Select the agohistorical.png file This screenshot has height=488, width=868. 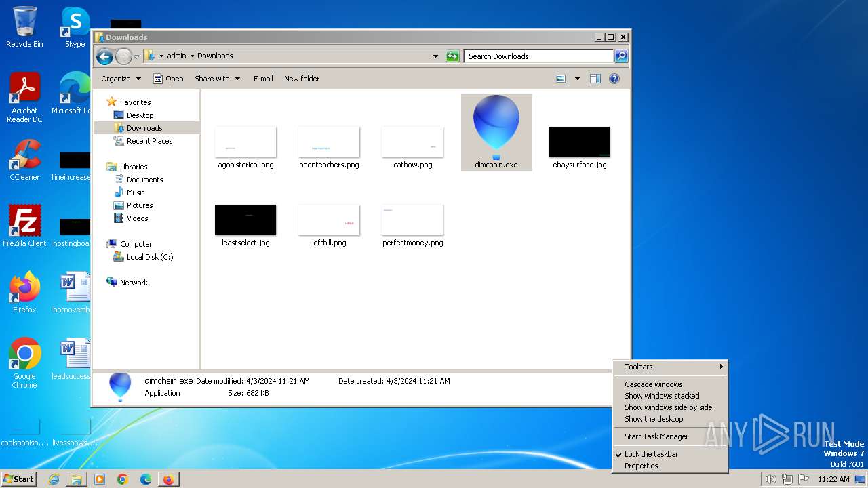245,148
